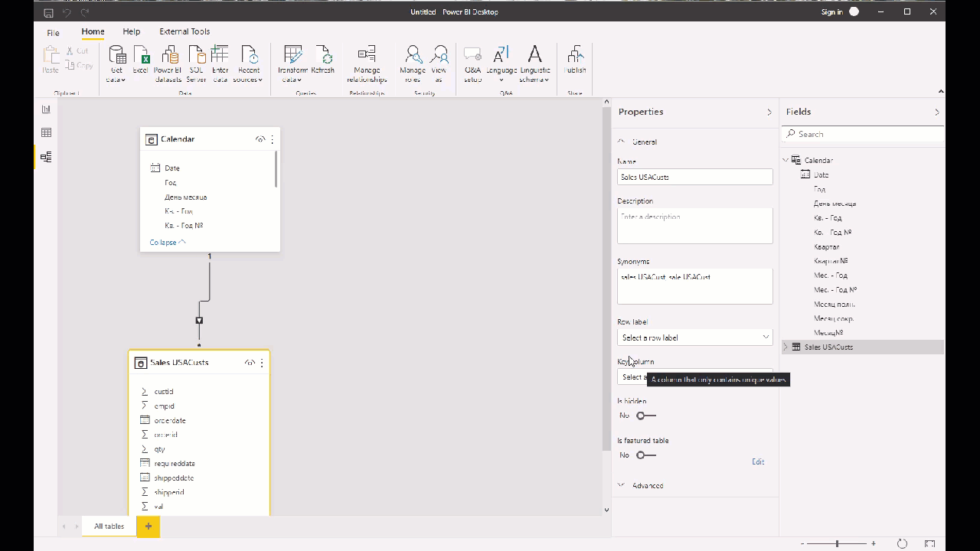Hide Calendar table in report view
Screen dimensions: 980x551
click(260, 139)
